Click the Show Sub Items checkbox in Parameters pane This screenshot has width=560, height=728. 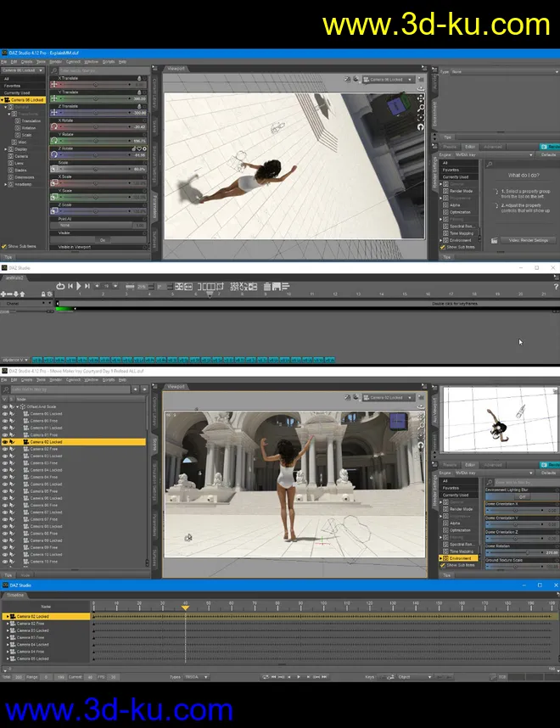(4, 246)
